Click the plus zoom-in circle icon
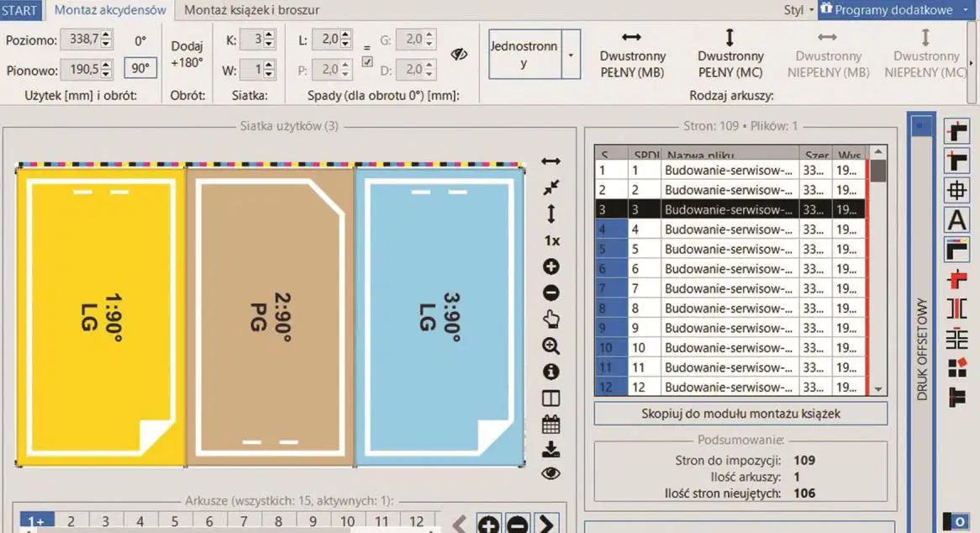The height and width of the screenshot is (533, 980). pyautogui.click(x=551, y=266)
